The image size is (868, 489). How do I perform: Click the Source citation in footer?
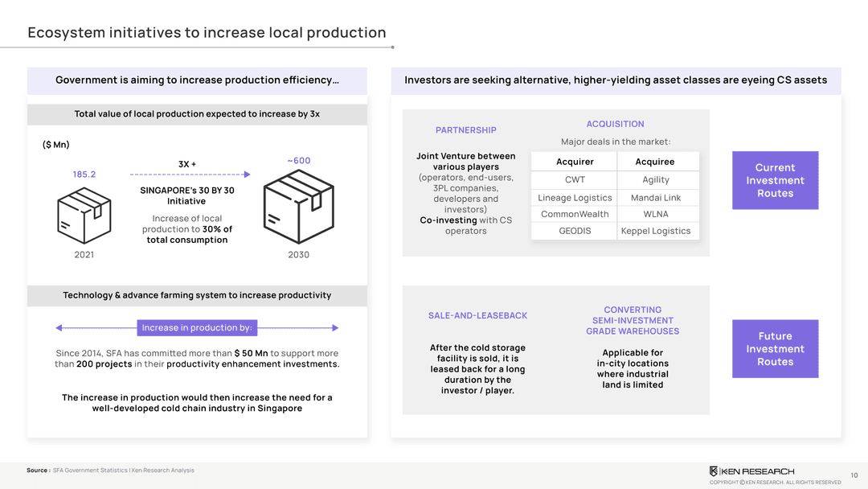pos(110,471)
